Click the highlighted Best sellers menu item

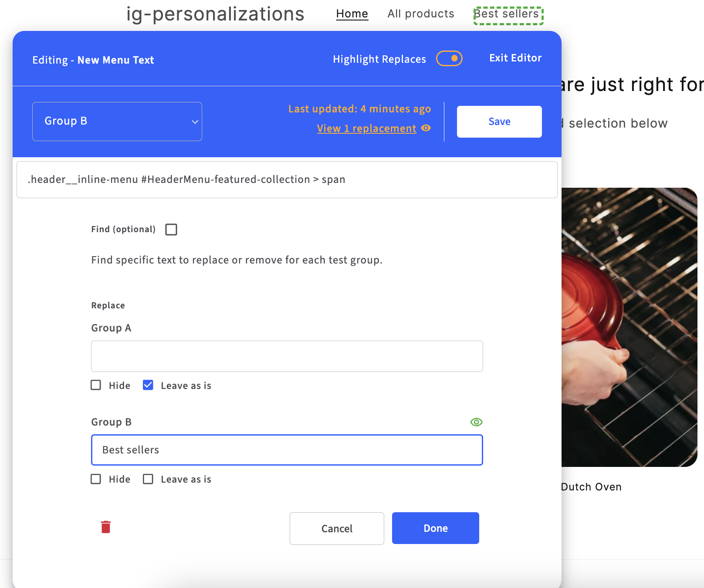click(508, 15)
